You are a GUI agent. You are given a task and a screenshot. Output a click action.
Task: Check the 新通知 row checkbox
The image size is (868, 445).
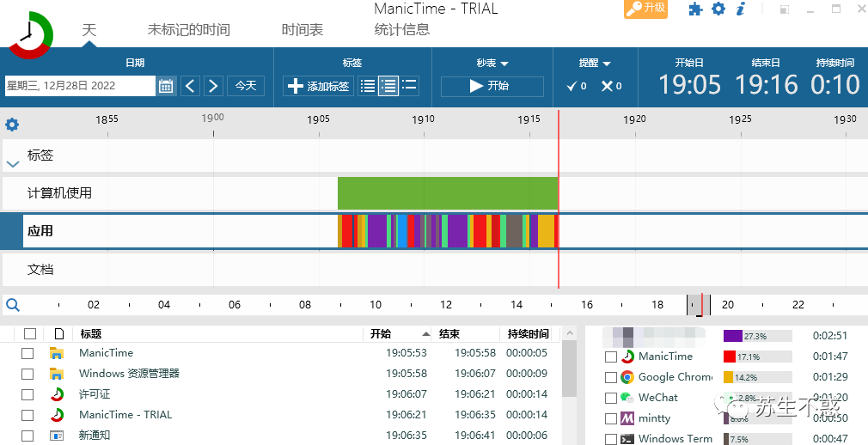coord(28,436)
